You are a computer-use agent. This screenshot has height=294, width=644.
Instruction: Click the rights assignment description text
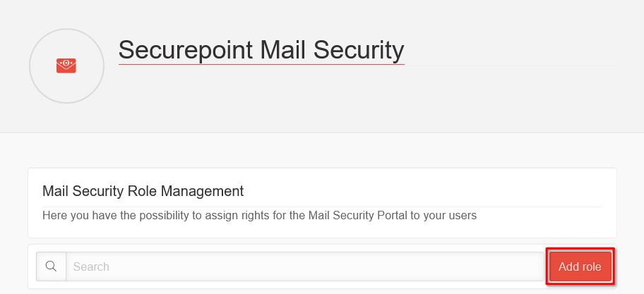pyautogui.click(x=259, y=215)
